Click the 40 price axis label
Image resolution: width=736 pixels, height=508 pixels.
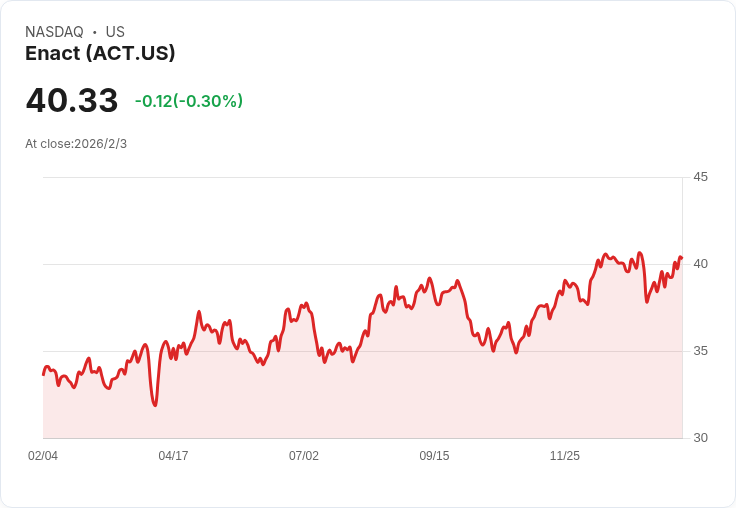tap(700, 264)
